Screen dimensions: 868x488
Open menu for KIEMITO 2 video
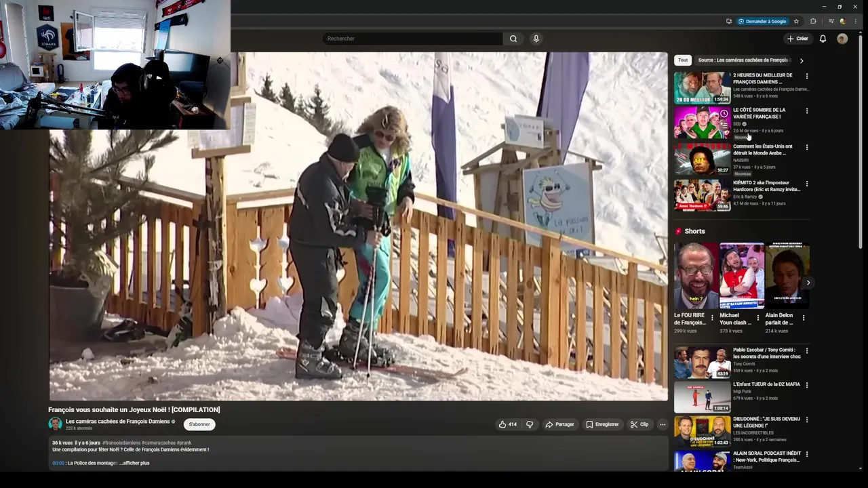[806, 184]
